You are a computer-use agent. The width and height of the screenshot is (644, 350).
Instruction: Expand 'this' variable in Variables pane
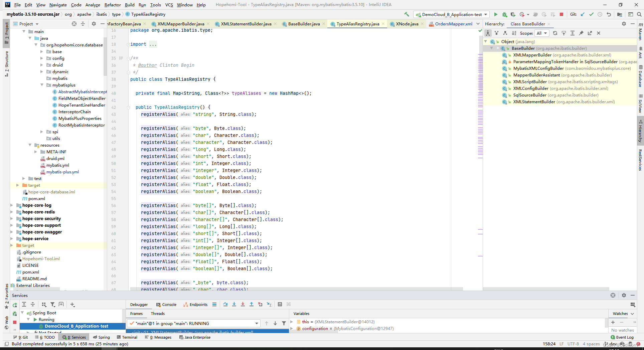[292, 322]
